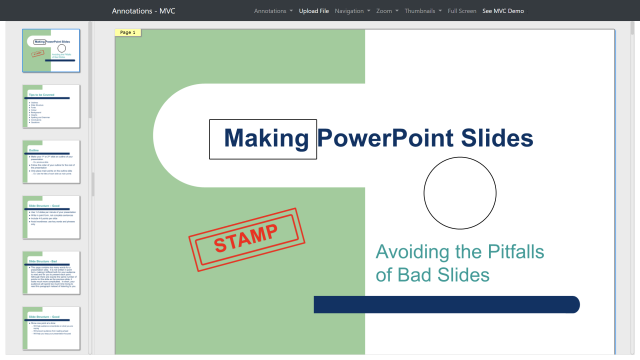The height and width of the screenshot is (360, 640).
Task: Select the Tips to be Covered thumbnail
Action: [51, 106]
